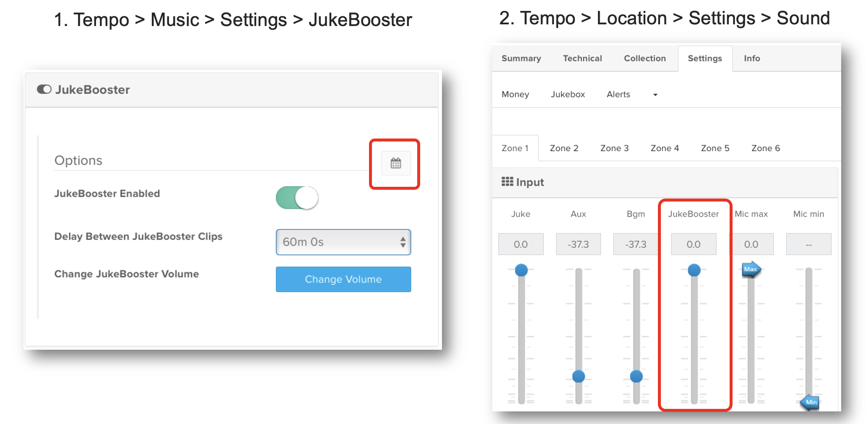The image size is (868, 424).
Task: Open the Jukebox settings submenu
Action: [x=567, y=94]
